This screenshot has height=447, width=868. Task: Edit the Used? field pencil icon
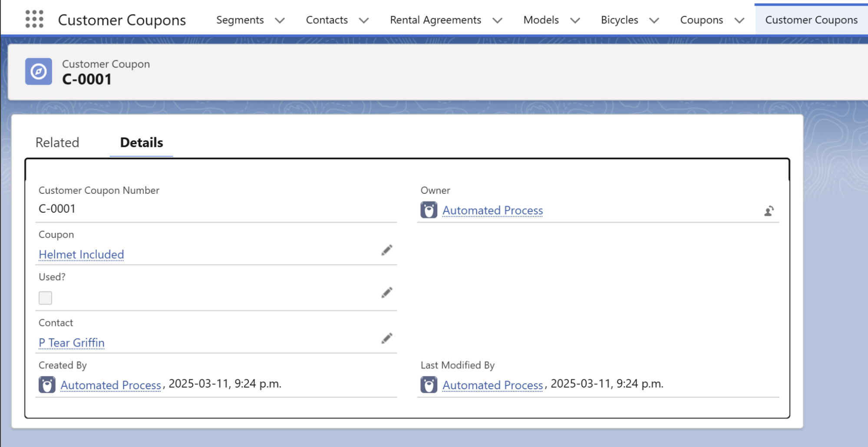(386, 292)
